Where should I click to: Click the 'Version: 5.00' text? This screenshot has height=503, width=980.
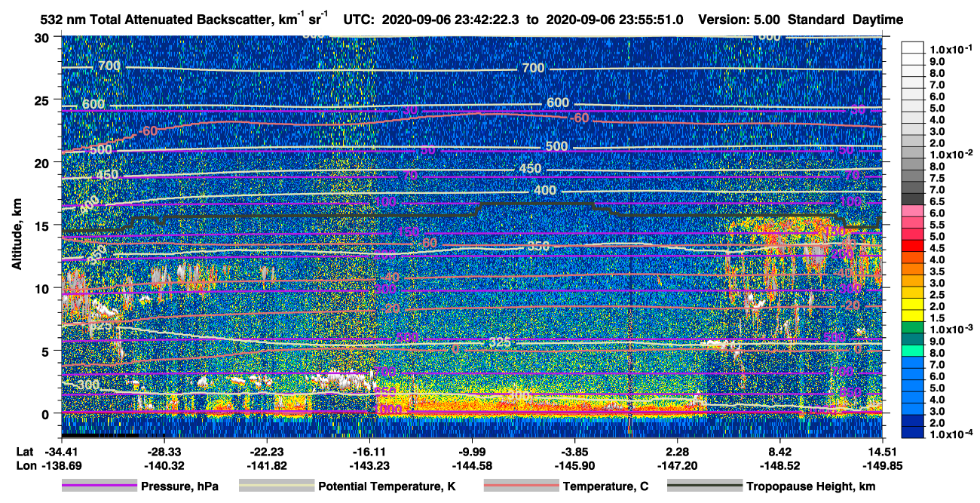740,20
